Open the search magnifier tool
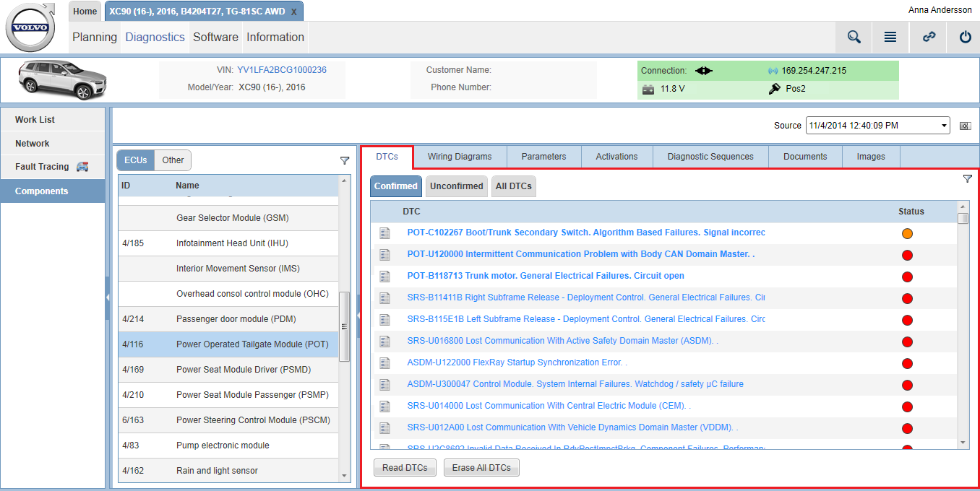 coord(854,37)
